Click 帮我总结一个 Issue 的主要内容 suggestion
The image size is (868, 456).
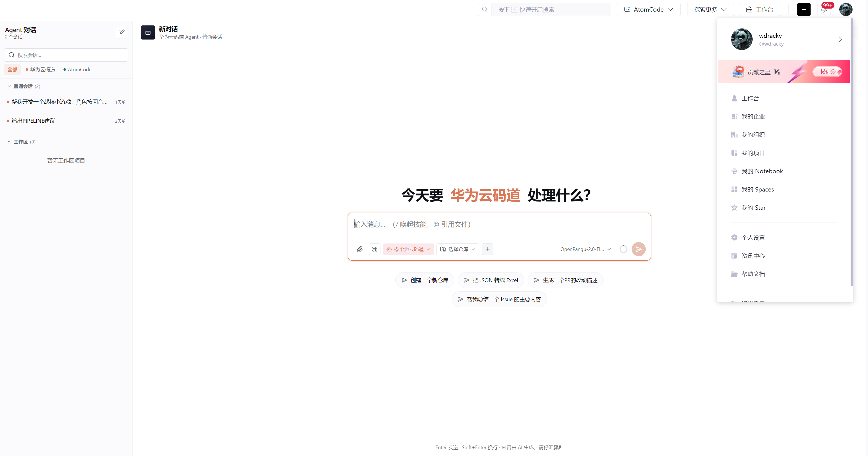(499, 300)
